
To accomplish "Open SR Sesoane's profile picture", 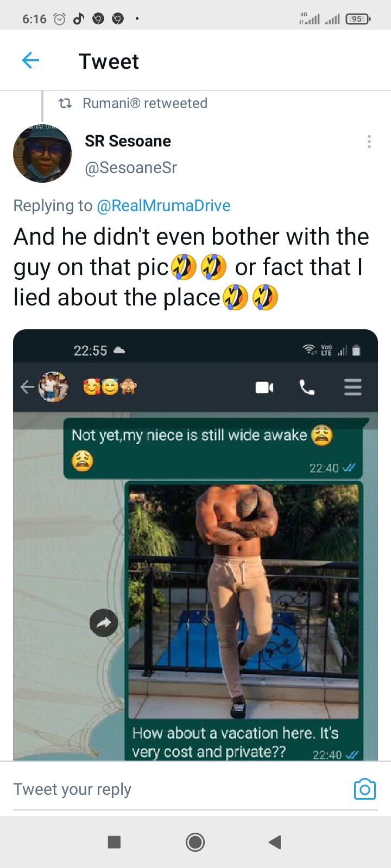I will click(x=42, y=154).
